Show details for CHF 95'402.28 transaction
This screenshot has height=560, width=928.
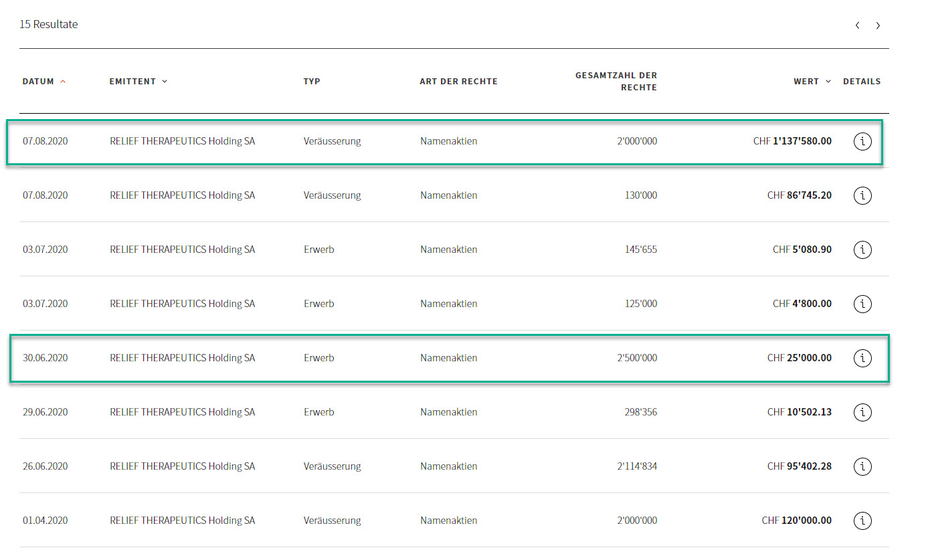click(x=862, y=466)
